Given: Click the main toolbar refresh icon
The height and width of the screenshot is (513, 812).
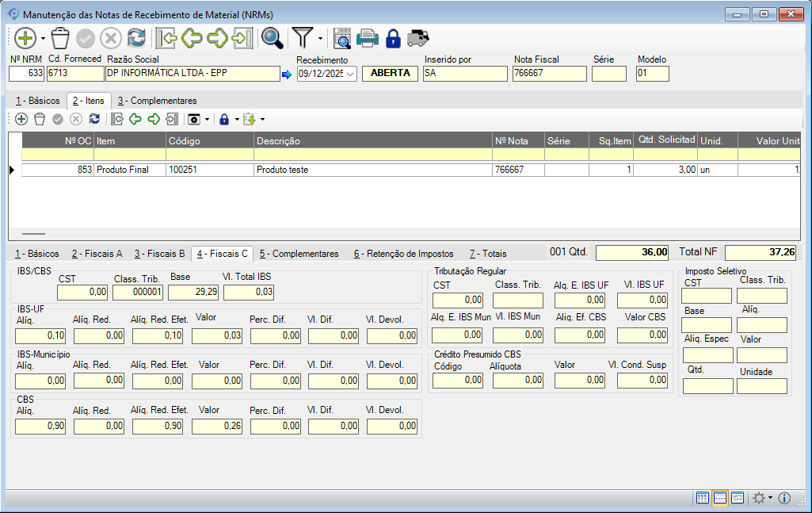Looking at the screenshot, I should click(x=136, y=38).
